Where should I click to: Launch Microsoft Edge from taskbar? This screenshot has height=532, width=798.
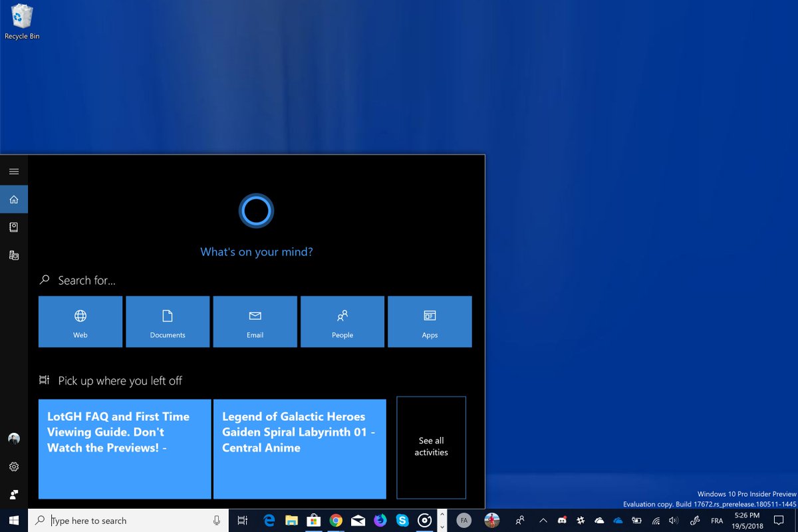269,521
